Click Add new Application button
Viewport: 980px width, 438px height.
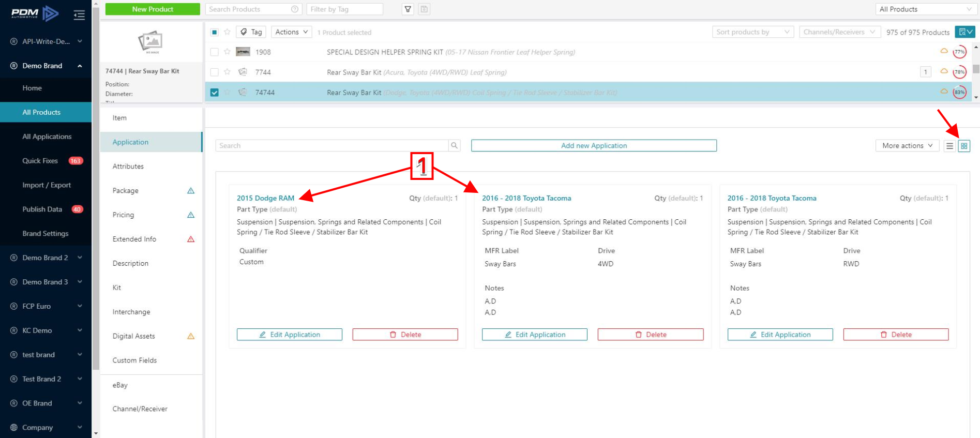coord(594,146)
